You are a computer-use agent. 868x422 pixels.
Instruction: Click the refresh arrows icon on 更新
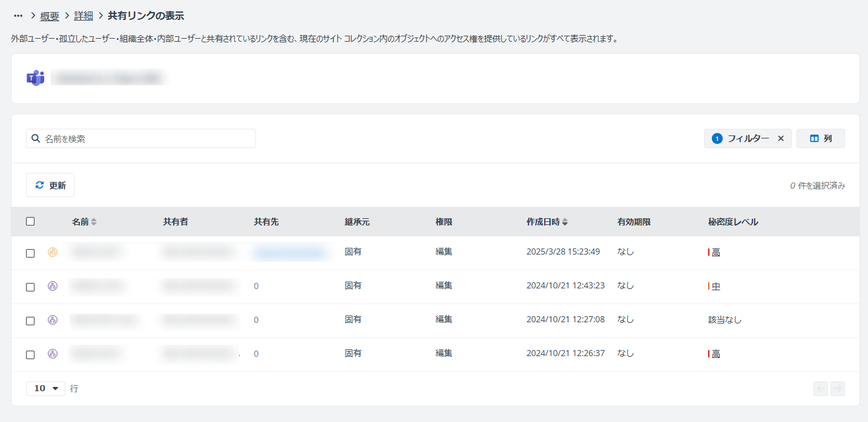[40, 185]
